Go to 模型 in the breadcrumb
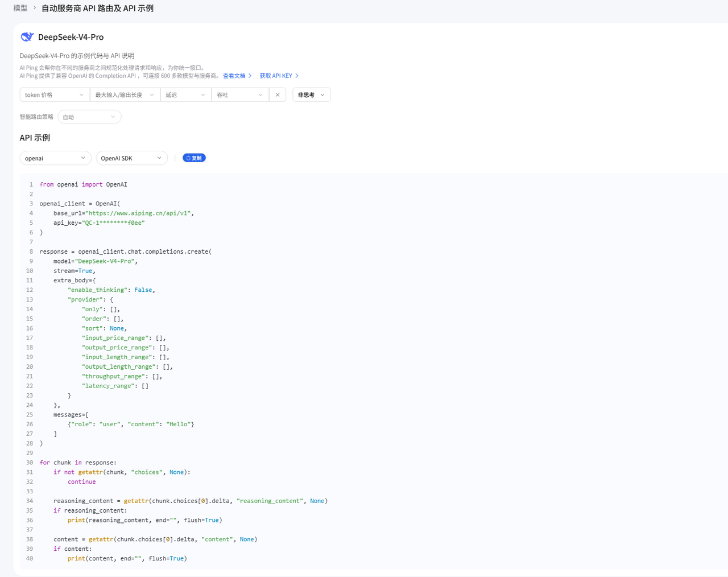The height and width of the screenshot is (577, 728). tap(20, 9)
